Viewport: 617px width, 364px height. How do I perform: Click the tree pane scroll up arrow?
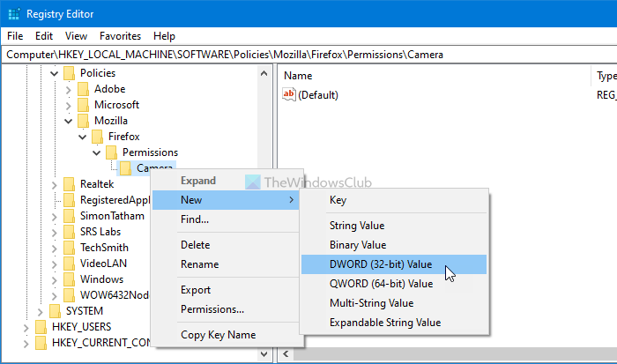point(264,73)
